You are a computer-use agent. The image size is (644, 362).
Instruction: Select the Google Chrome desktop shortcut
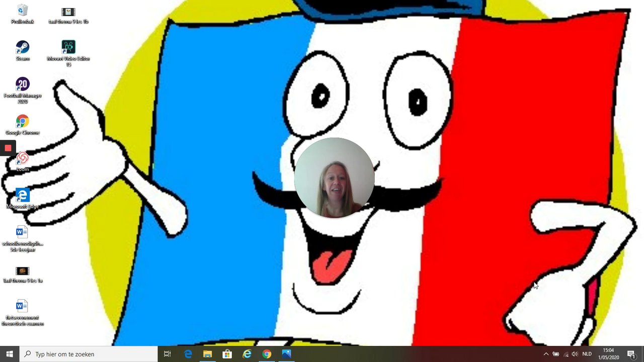pyautogui.click(x=22, y=125)
